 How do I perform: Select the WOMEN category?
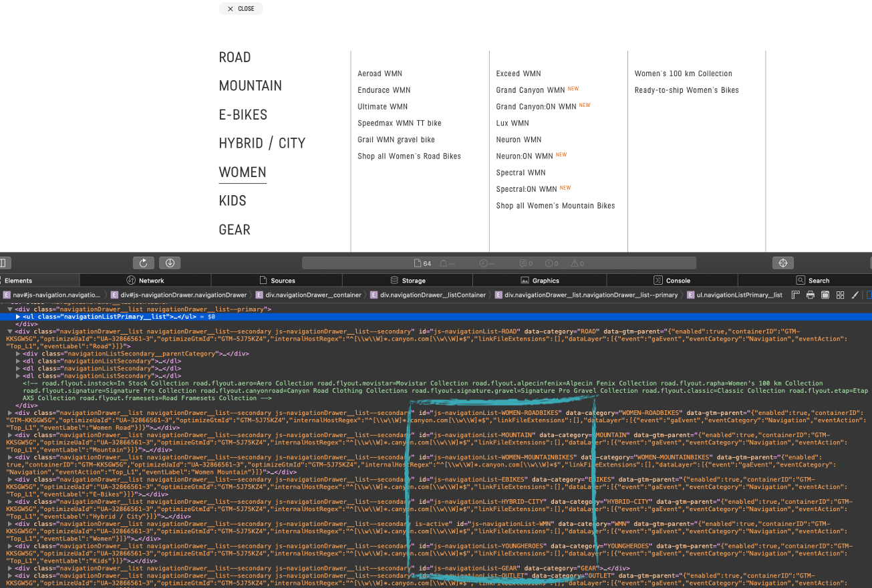pyautogui.click(x=243, y=172)
